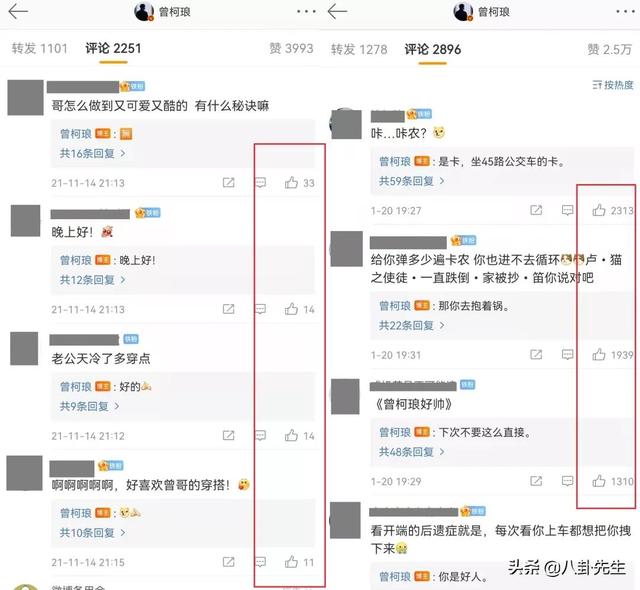Open sort by 按热度 option
The width and height of the screenshot is (640, 590).
click(x=613, y=85)
